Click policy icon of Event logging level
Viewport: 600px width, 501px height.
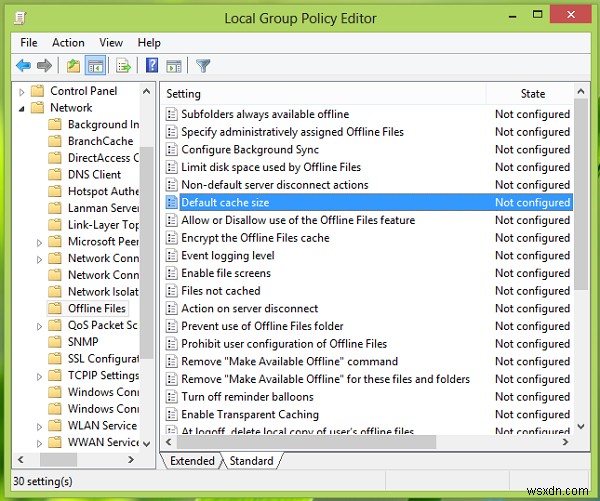coord(172,255)
